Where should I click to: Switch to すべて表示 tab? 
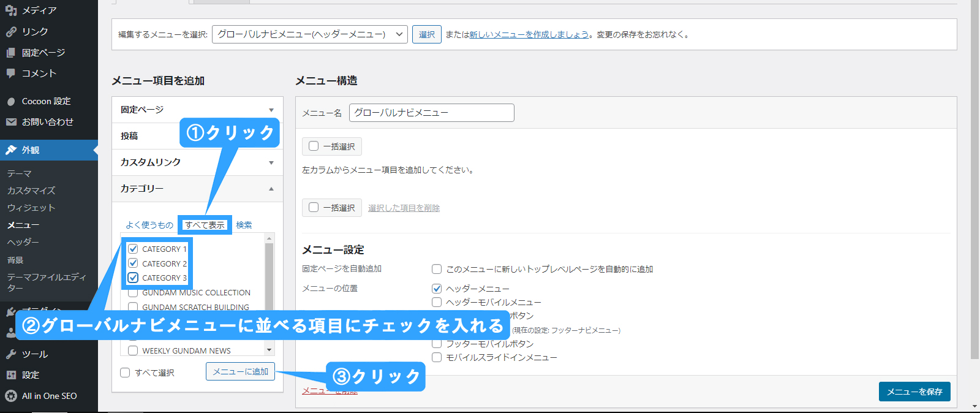point(205,225)
